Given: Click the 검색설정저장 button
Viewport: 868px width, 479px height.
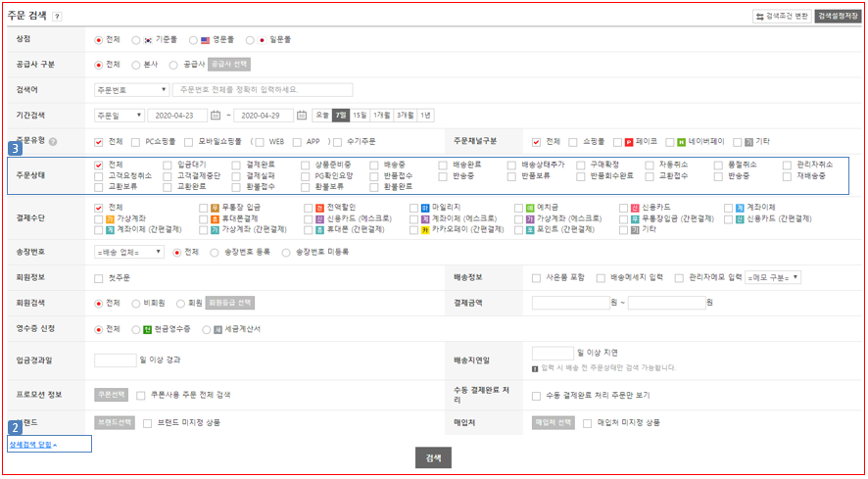Looking at the screenshot, I should [837, 17].
